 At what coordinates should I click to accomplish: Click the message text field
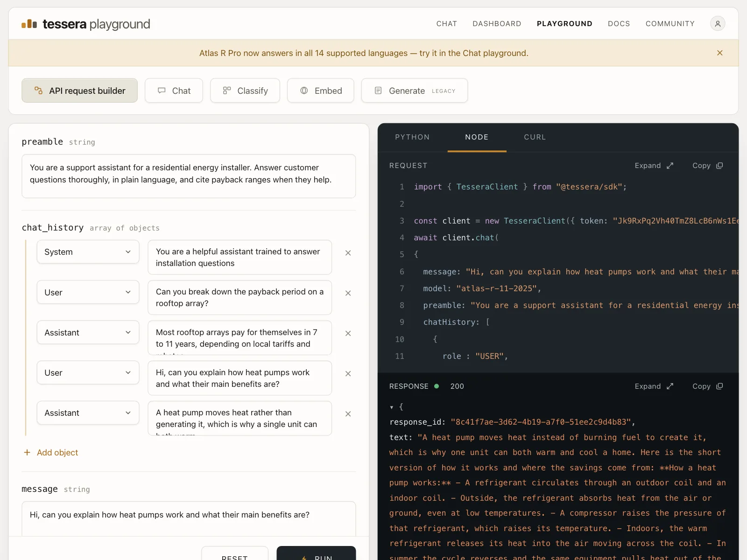tap(189, 518)
